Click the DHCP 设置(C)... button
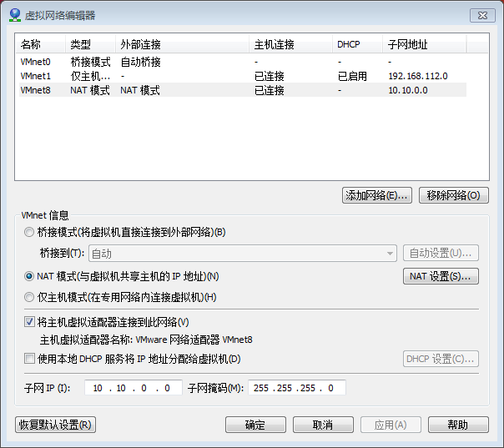Image resolution: width=504 pixels, height=448 pixels. click(441, 359)
